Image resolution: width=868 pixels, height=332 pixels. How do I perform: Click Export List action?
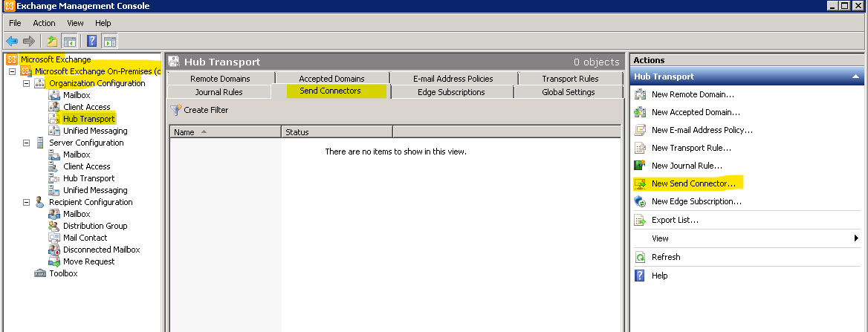(x=674, y=220)
